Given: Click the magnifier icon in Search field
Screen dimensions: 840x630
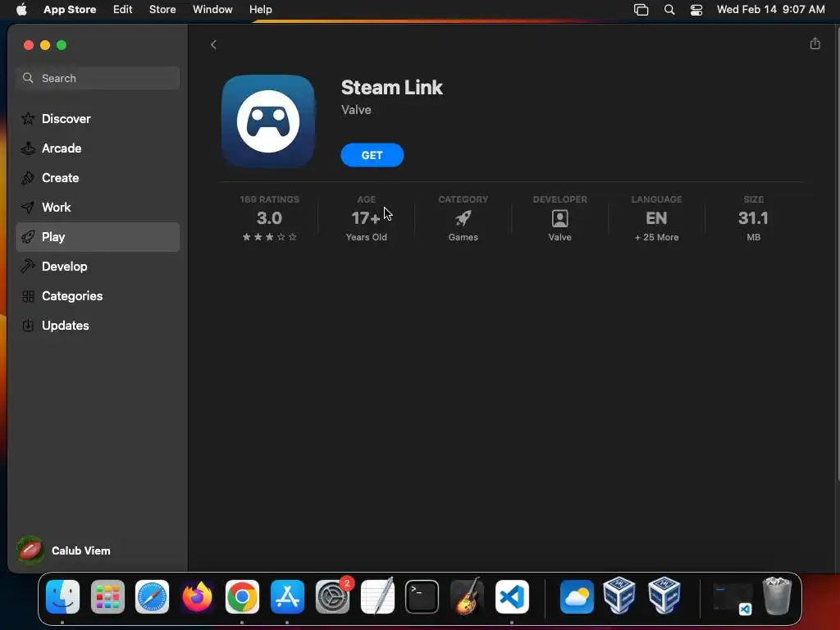Looking at the screenshot, I should click(28, 78).
